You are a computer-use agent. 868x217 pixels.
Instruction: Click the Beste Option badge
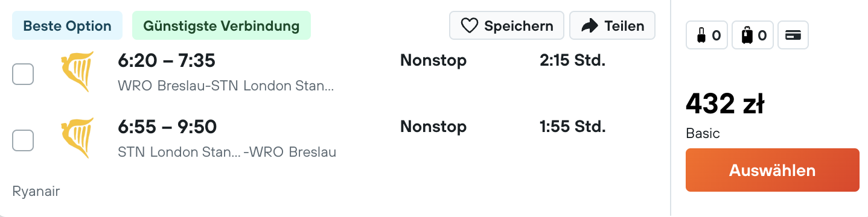click(67, 26)
